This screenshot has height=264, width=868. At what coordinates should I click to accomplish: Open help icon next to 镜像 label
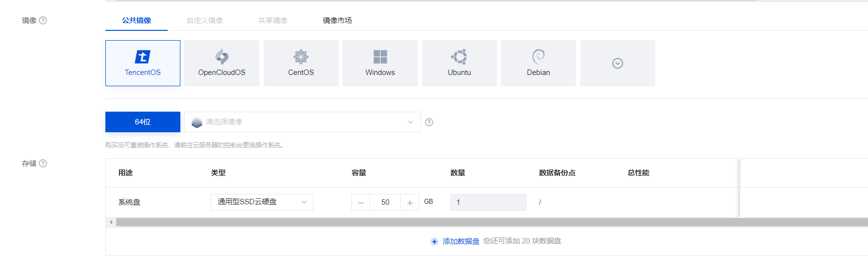[43, 21]
